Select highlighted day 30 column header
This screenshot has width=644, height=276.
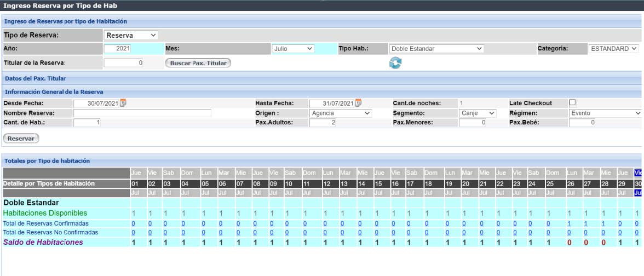click(x=638, y=183)
